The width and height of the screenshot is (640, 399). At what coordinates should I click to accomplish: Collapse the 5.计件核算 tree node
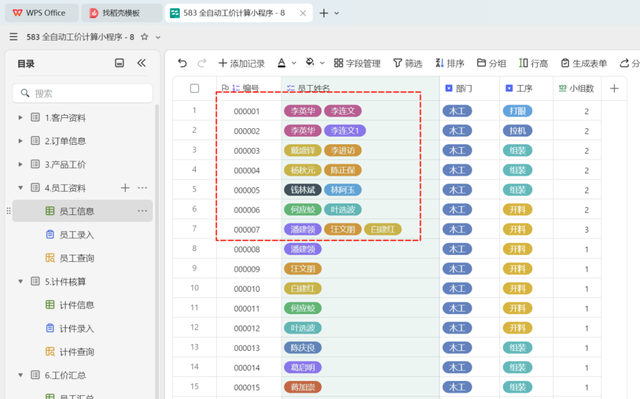tap(20, 282)
